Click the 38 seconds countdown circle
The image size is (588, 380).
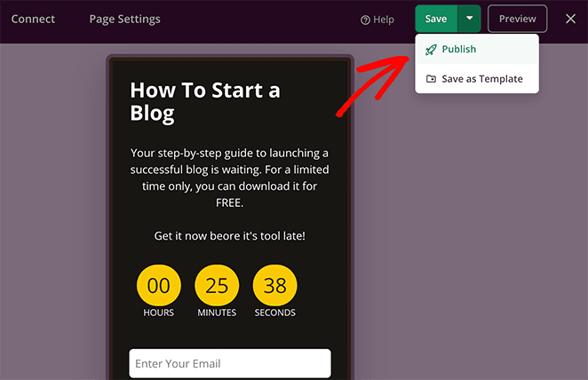(x=274, y=286)
